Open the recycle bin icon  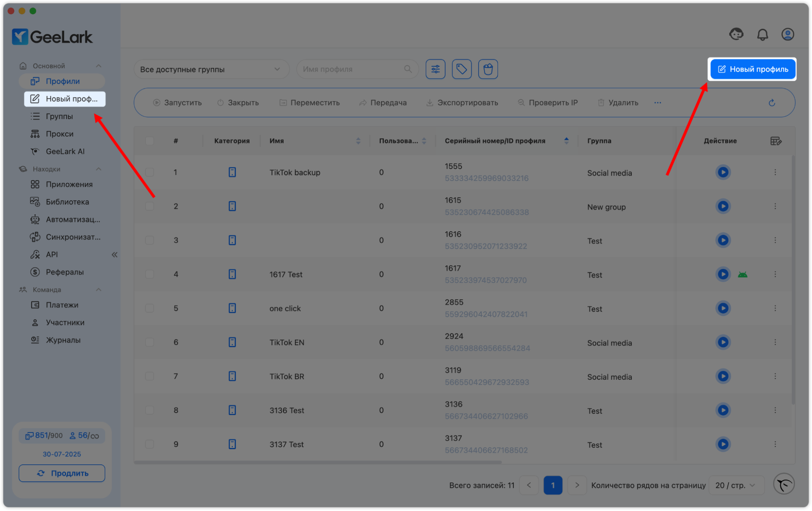[x=488, y=69]
